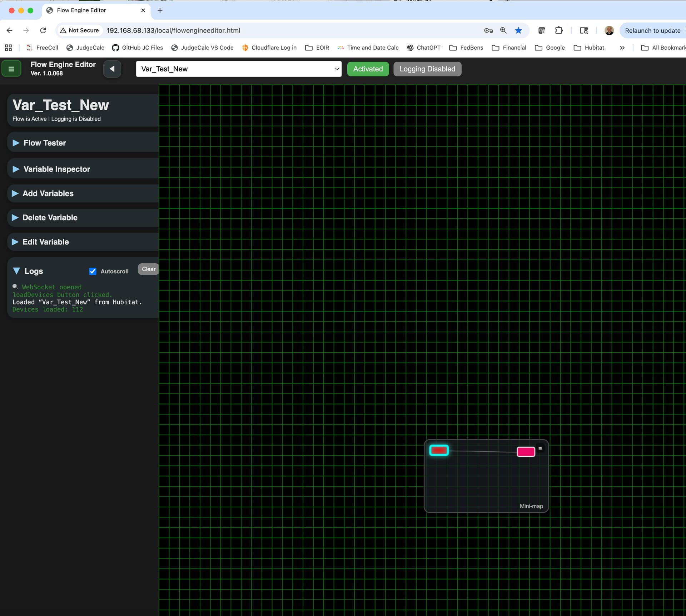This screenshot has width=686, height=616.
Task: Click the browser reload icon
Action: point(43,30)
